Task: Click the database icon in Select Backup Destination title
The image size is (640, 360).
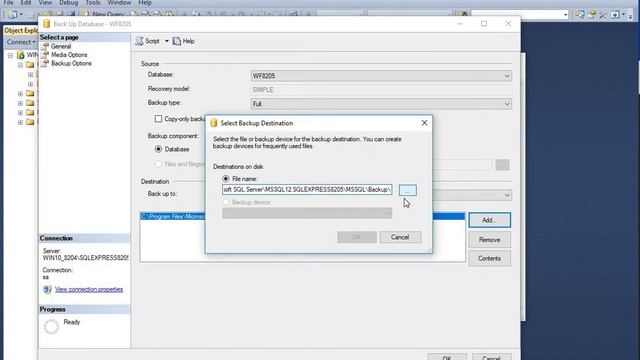Action: (213, 123)
